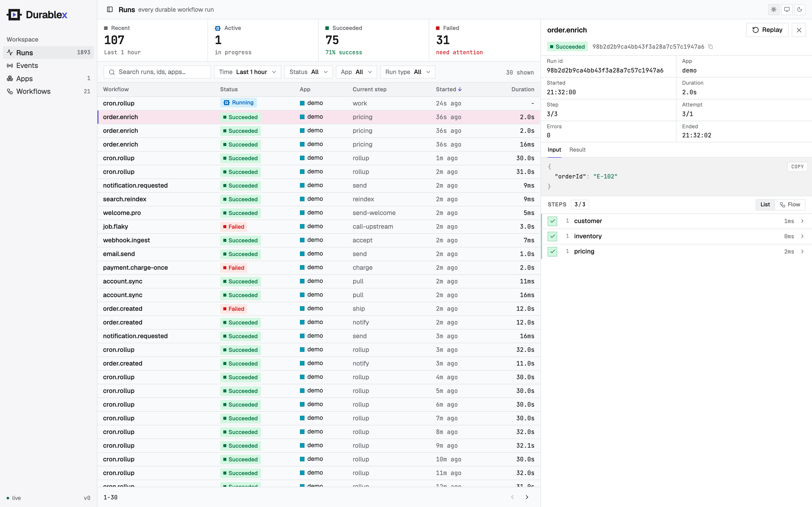Click the customer step checkmark
This screenshot has width=812, height=507.
pos(552,221)
